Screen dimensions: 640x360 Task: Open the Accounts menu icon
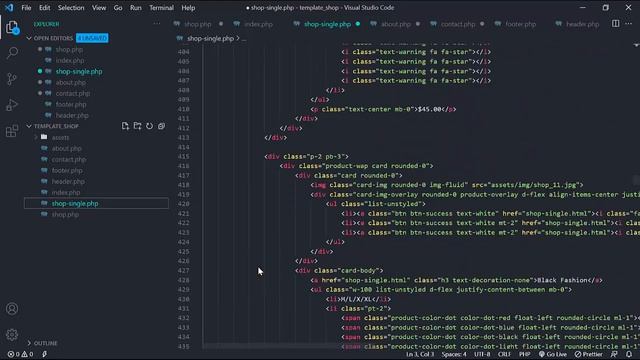coord(12,309)
